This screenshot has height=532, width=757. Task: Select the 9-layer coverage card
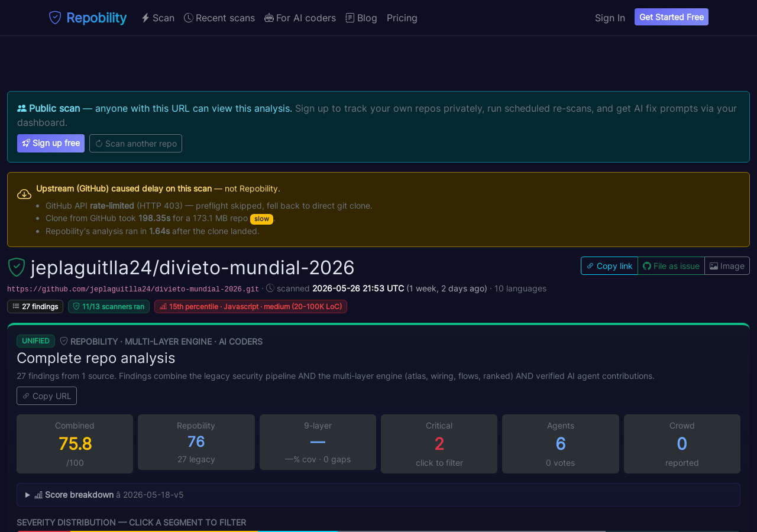click(318, 442)
